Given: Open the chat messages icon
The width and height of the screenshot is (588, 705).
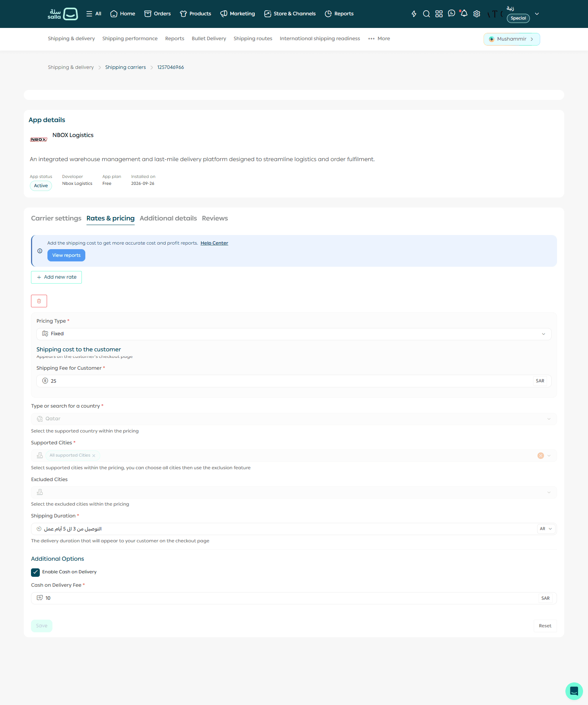Looking at the screenshot, I should click(451, 13).
